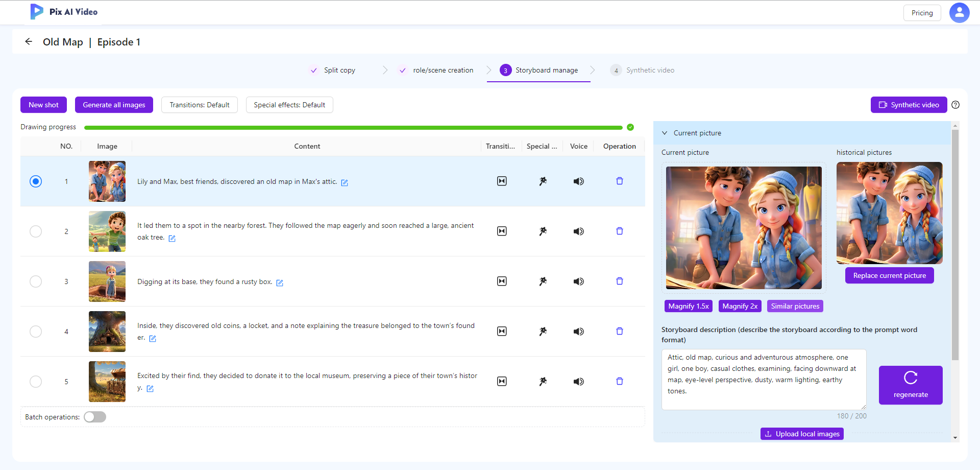Click Generate all images
Viewport: 980px width, 470px height.
[x=114, y=105]
